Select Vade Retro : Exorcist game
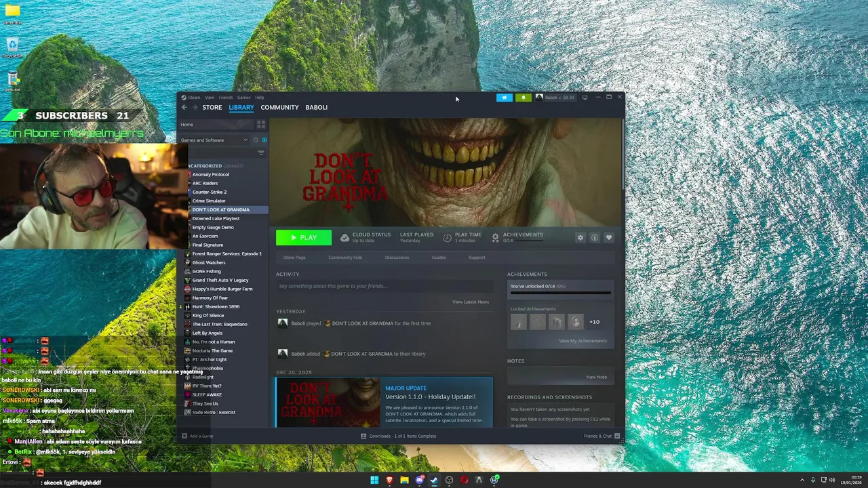 pos(214,412)
